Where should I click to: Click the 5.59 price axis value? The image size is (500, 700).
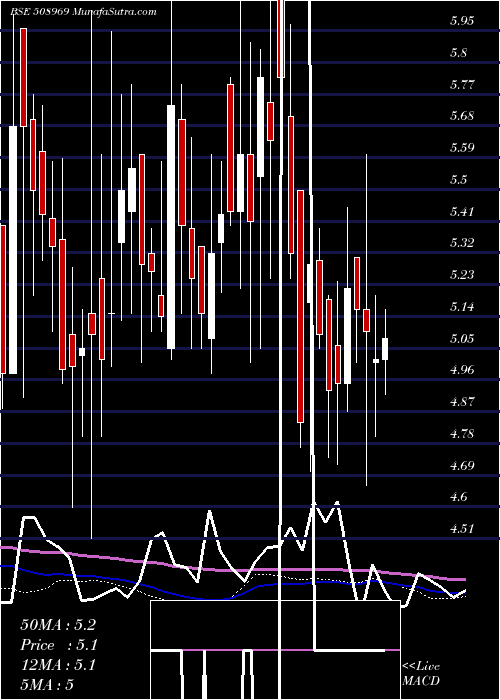[x=462, y=148]
